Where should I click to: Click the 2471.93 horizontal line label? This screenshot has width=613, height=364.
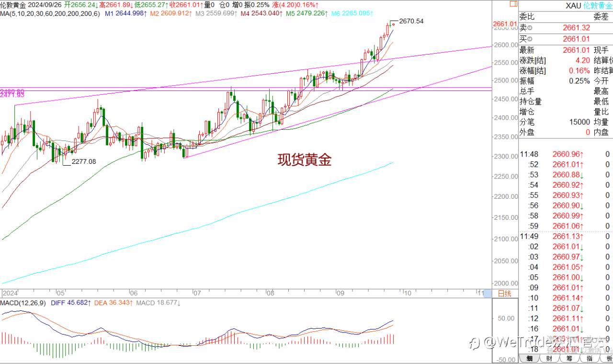(x=12, y=96)
